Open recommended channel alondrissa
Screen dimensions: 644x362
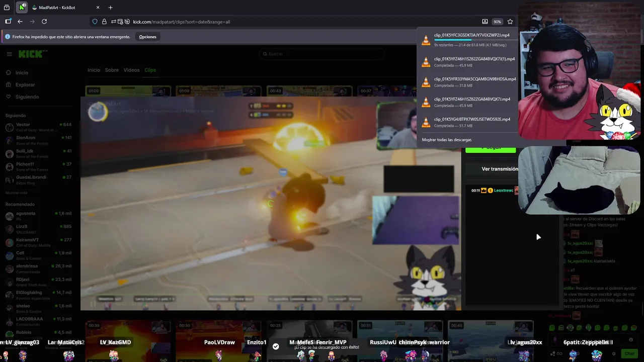click(39, 268)
